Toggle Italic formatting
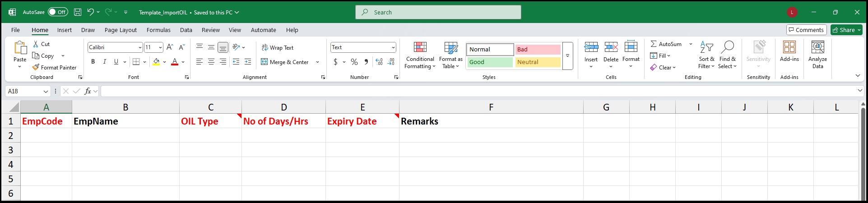 coord(105,62)
